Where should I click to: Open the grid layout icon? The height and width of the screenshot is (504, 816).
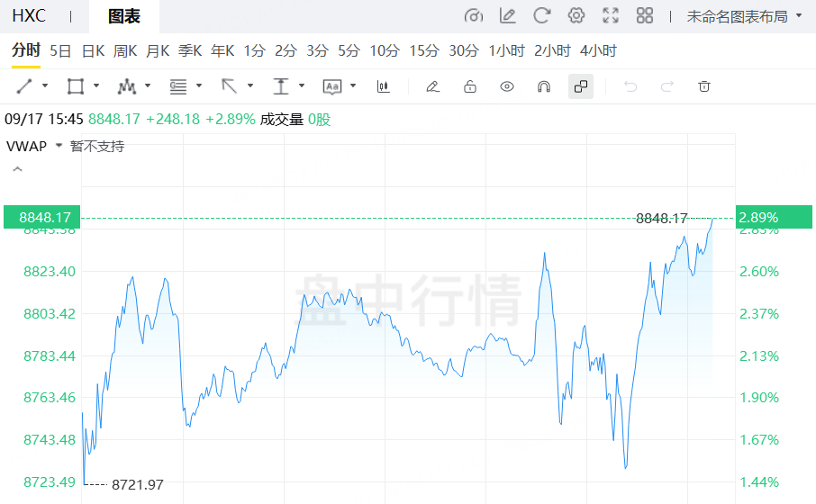point(645,16)
